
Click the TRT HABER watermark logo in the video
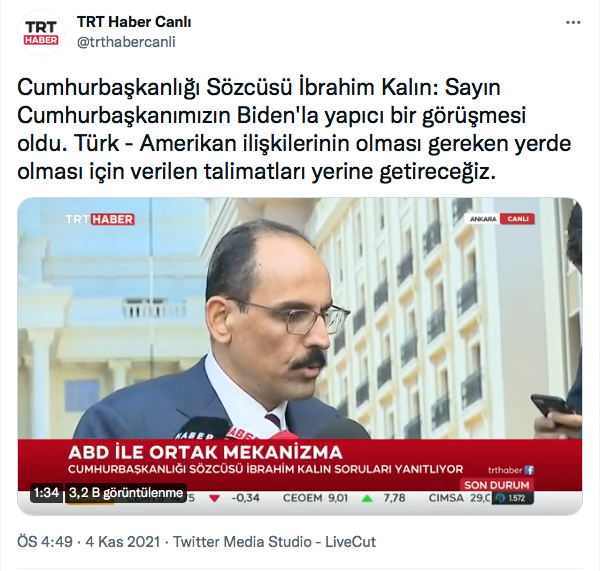(100, 219)
